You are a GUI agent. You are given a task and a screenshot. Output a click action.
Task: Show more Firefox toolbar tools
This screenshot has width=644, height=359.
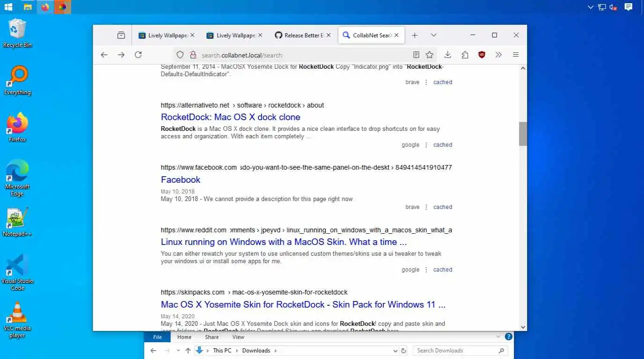pos(498,55)
